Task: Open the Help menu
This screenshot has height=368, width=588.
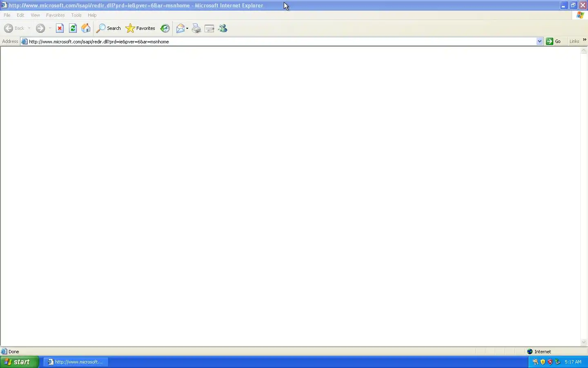Action: coord(92,15)
